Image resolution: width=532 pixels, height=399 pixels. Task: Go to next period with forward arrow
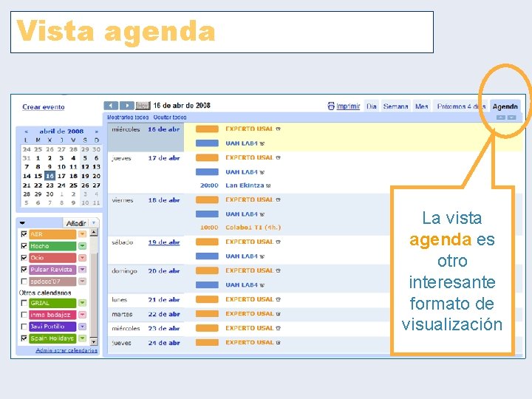pos(127,106)
